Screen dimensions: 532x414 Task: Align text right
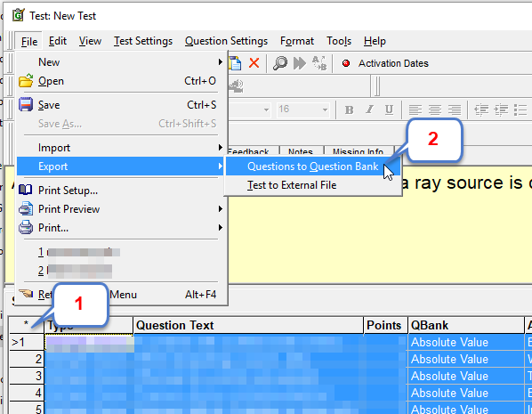pyautogui.click(x=455, y=110)
